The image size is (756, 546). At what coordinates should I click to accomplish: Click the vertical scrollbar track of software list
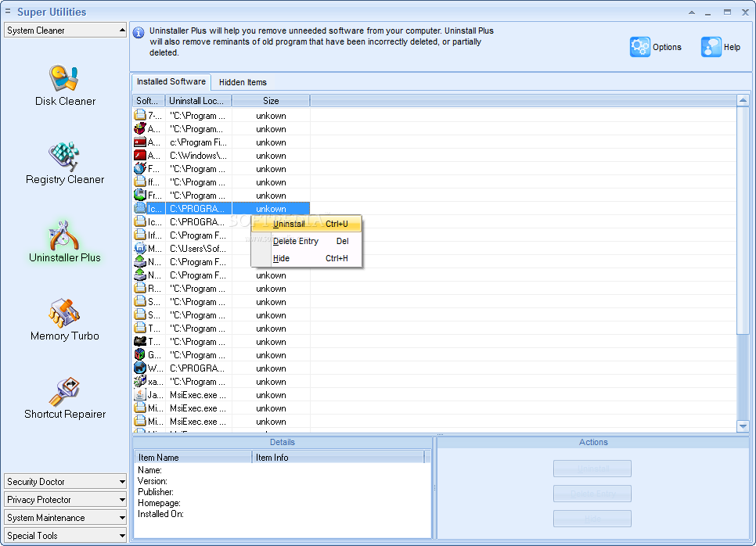coord(743,376)
